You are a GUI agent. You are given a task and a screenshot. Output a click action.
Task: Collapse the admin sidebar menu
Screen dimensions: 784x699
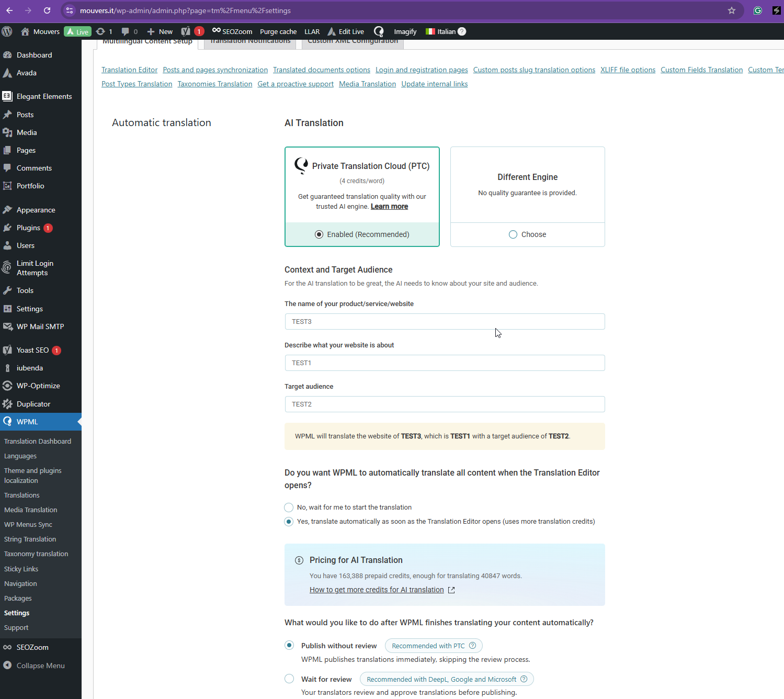(40, 666)
